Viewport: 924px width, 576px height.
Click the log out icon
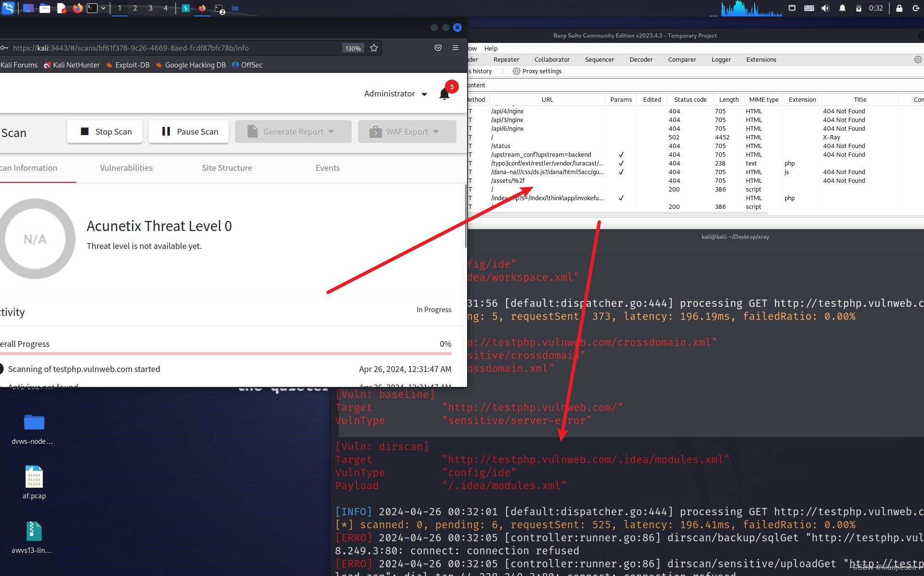(x=916, y=8)
